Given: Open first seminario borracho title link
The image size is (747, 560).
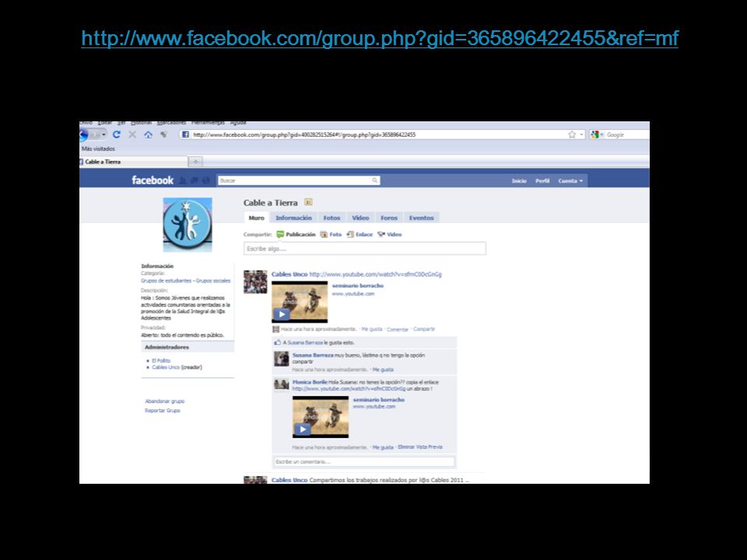Looking at the screenshot, I should (x=358, y=285).
